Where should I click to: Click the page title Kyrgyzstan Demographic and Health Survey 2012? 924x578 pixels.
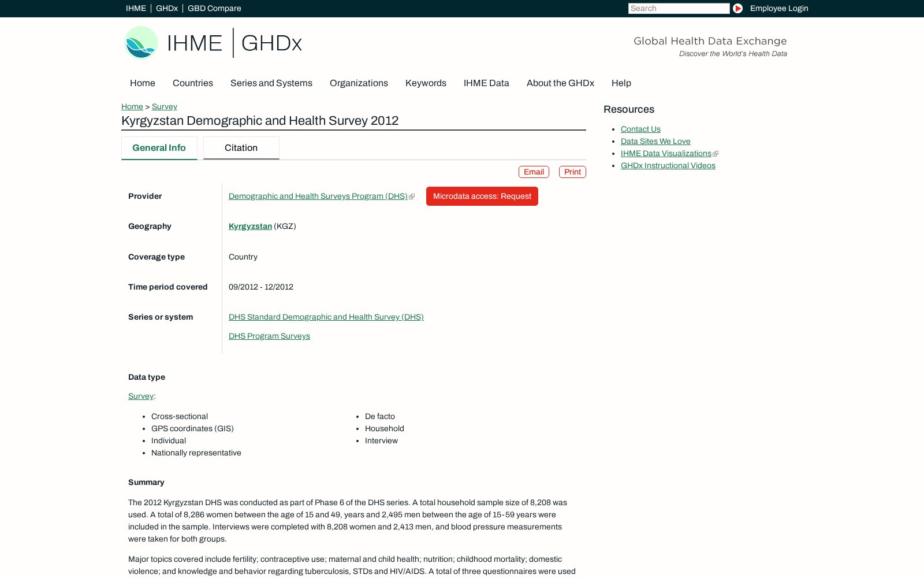[260, 121]
